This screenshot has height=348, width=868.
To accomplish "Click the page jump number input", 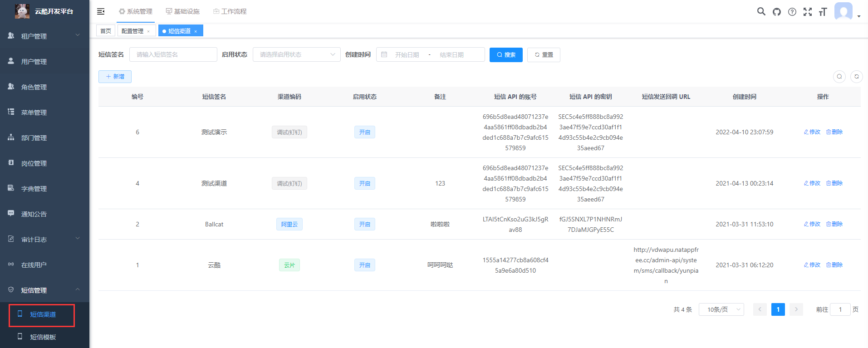I will pyautogui.click(x=840, y=309).
